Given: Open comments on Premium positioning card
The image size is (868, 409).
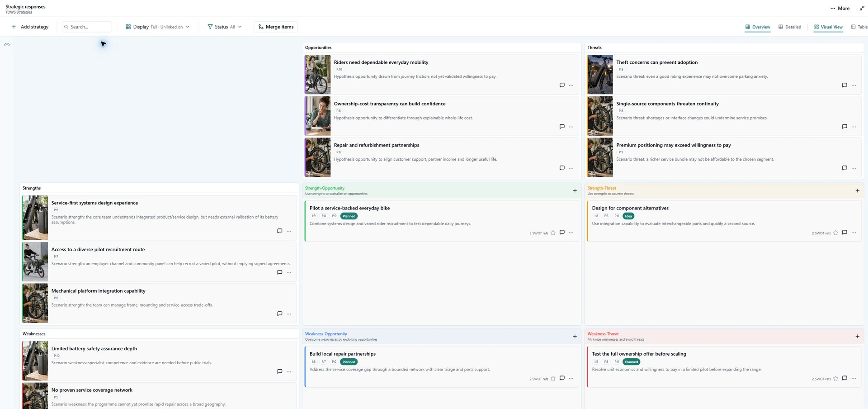Looking at the screenshot, I should point(844,168).
